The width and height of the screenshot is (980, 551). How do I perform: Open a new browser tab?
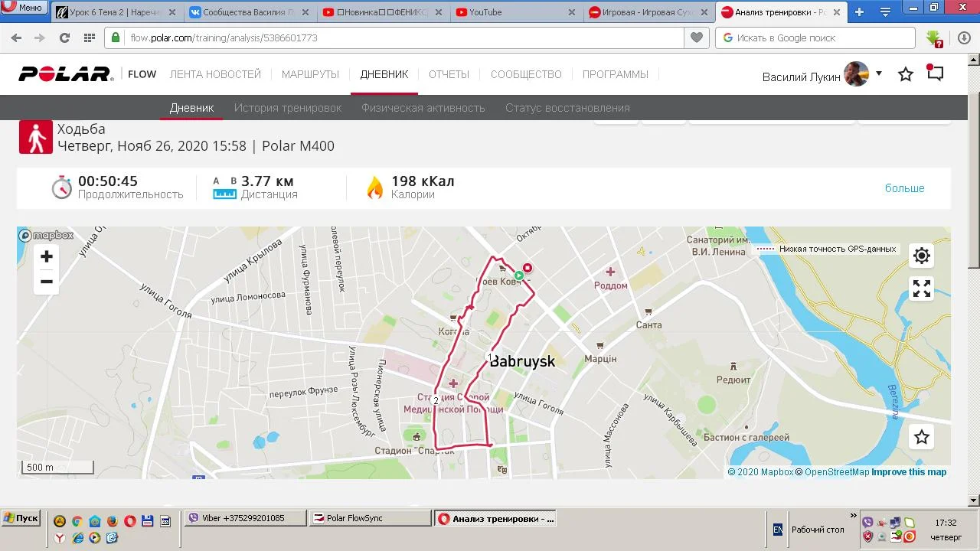pos(859,12)
